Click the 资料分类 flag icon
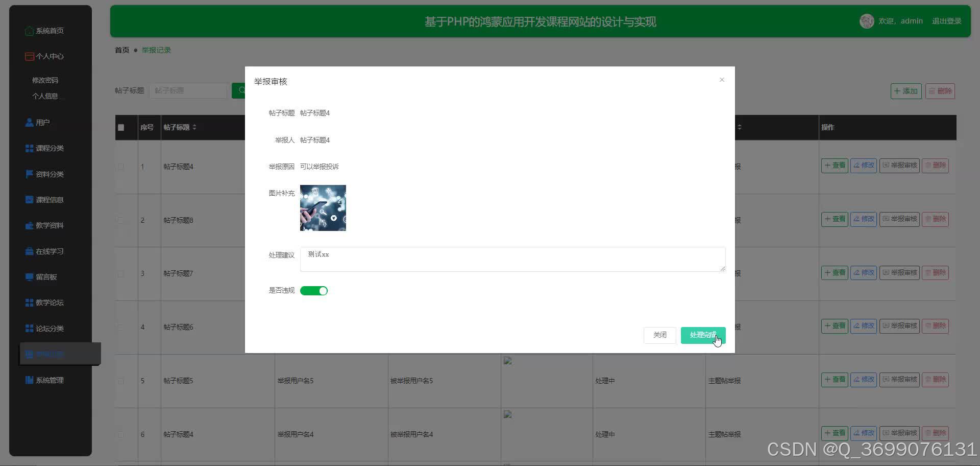This screenshot has height=466, width=980. (x=30, y=174)
